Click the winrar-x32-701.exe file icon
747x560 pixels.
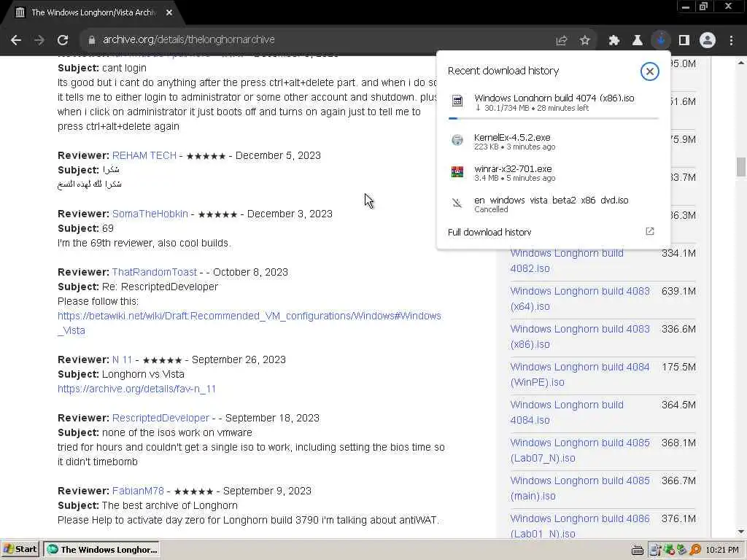pyautogui.click(x=457, y=171)
